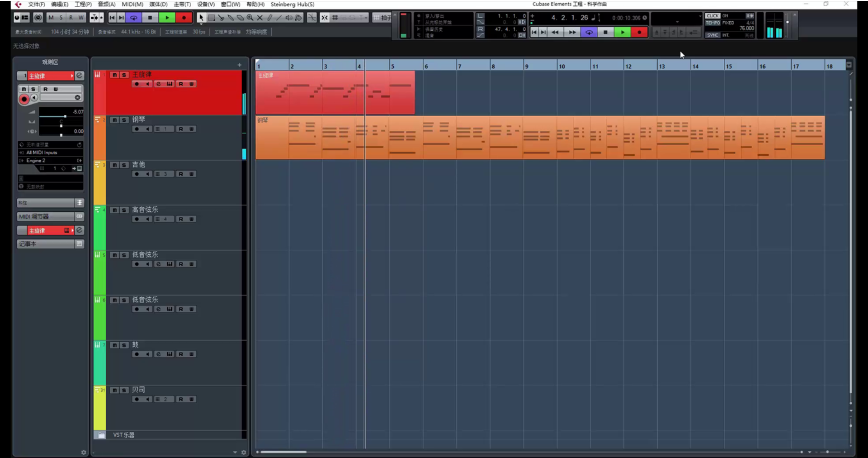868x458 pixels.
Task: Select the Range Selection tool
Action: tap(211, 18)
